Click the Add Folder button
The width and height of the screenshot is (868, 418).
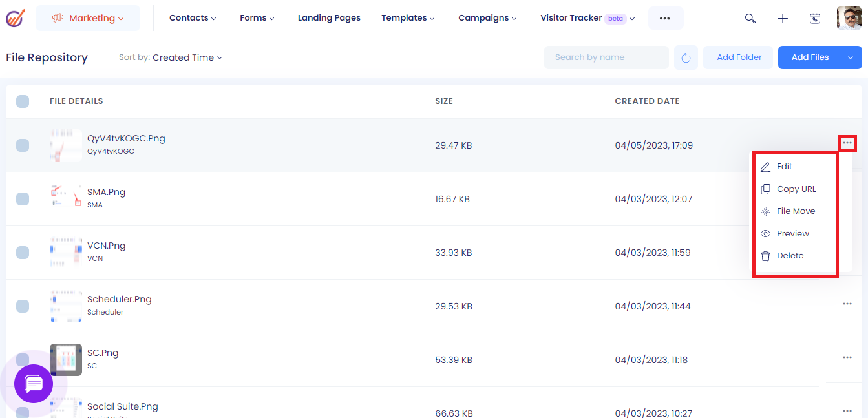coord(737,57)
